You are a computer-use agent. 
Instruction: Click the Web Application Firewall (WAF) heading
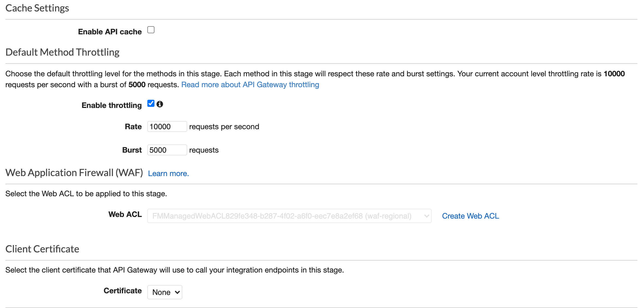tap(74, 173)
